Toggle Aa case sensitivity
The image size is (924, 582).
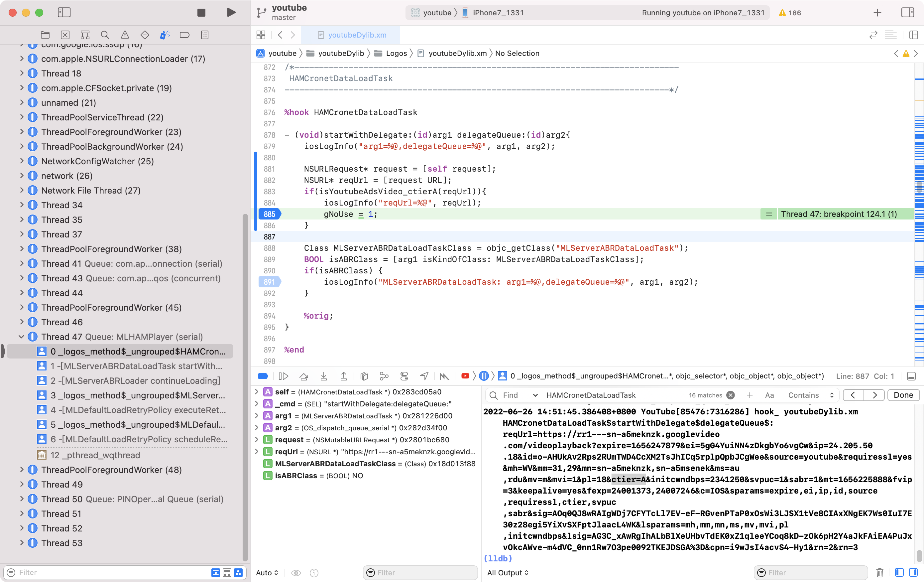pyautogui.click(x=769, y=395)
